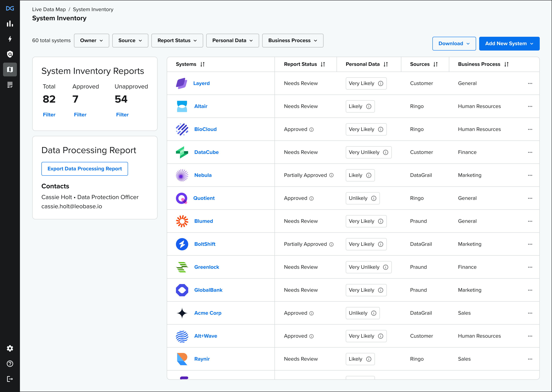Select the Live Data Map map icon
The height and width of the screenshot is (392, 552).
(10, 69)
